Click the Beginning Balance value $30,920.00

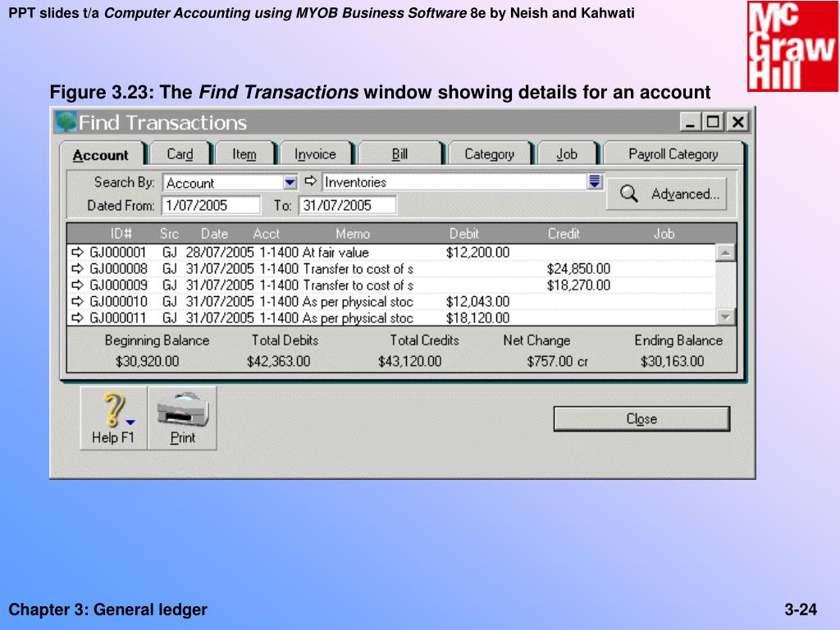click(x=148, y=362)
